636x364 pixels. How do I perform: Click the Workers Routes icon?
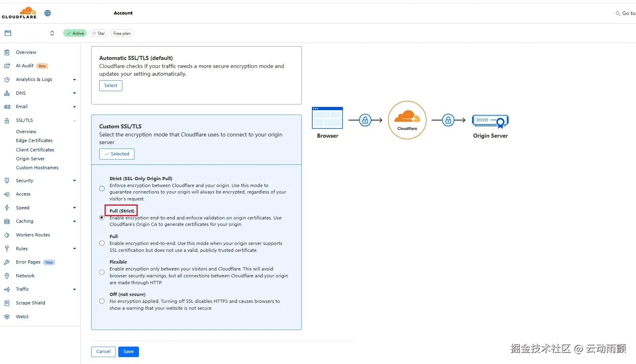[7, 235]
